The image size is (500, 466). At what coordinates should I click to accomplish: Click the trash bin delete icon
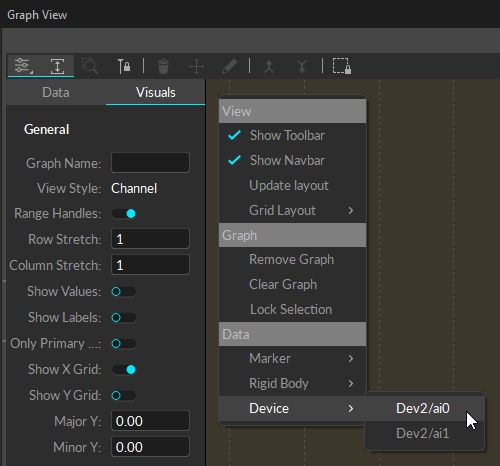163,66
